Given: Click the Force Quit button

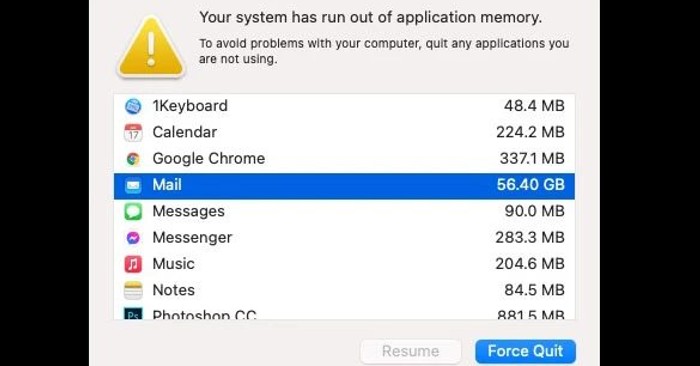Looking at the screenshot, I should pyautogui.click(x=525, y=352).
